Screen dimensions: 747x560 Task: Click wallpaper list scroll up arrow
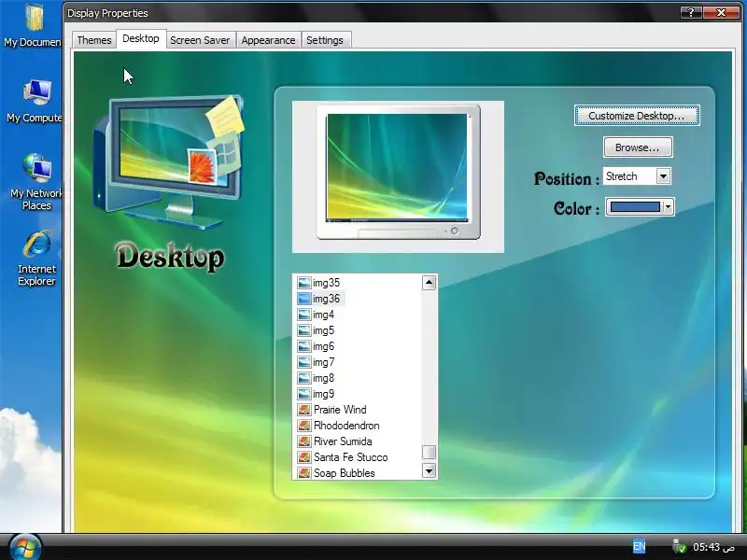429,283
